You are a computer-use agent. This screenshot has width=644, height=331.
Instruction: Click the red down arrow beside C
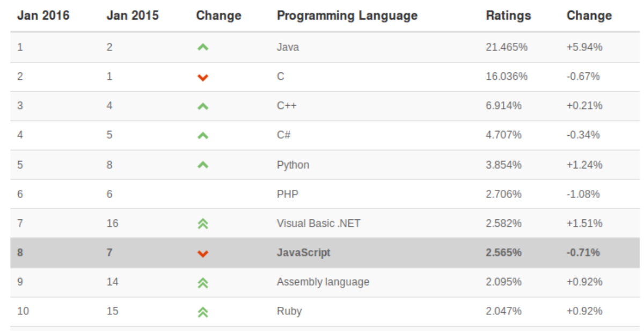[x=202, y=77]
